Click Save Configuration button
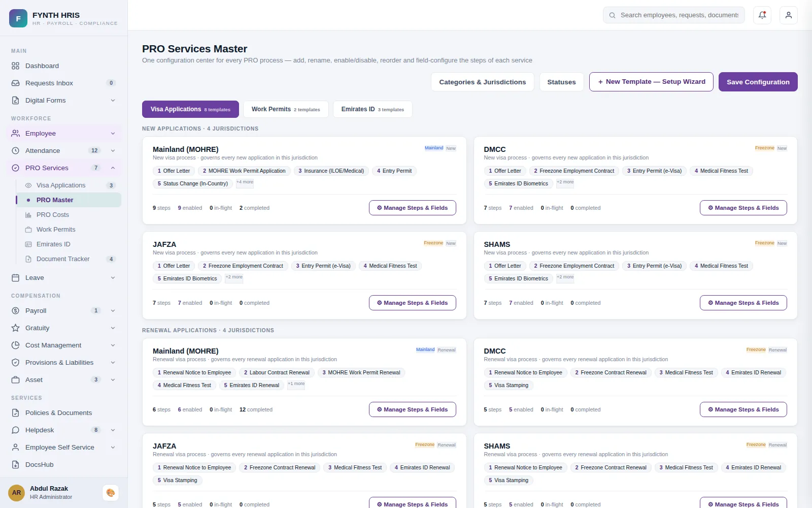The image size is (812, 508). click(x=758, y=82)
